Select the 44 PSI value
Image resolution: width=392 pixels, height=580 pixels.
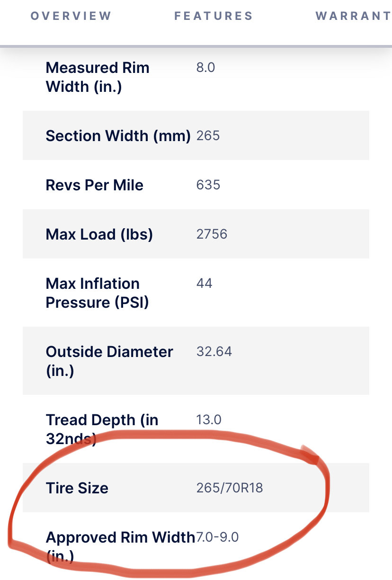click(205, 284)
